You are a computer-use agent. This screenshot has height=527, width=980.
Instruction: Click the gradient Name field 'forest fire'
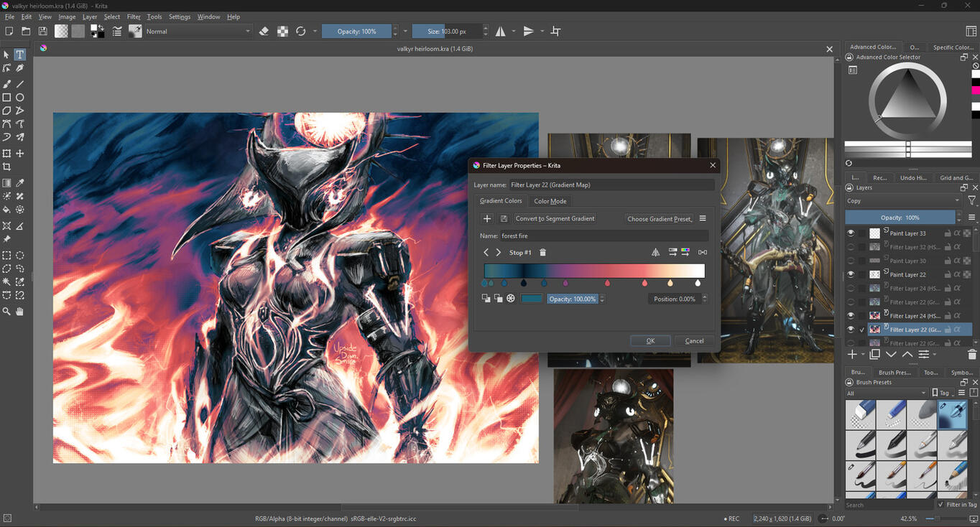coord(604,235)
